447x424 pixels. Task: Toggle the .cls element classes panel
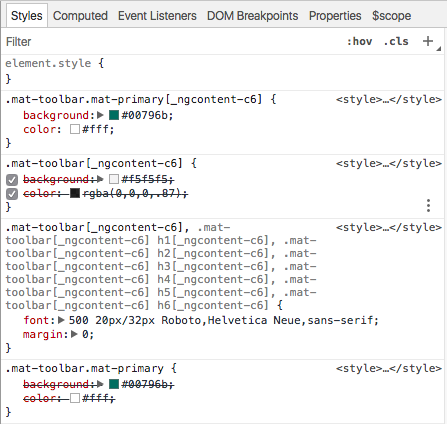pyautogui.click(x=396, y=41)
